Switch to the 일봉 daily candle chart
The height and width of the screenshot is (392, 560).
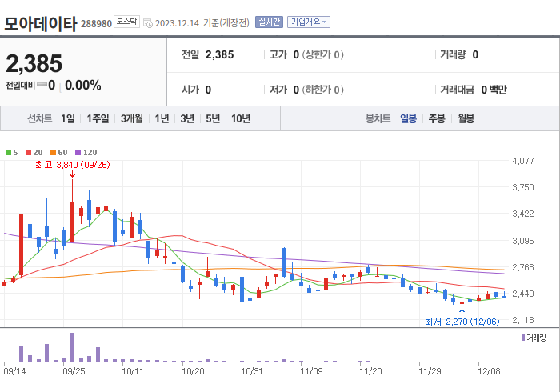[408, 118]
